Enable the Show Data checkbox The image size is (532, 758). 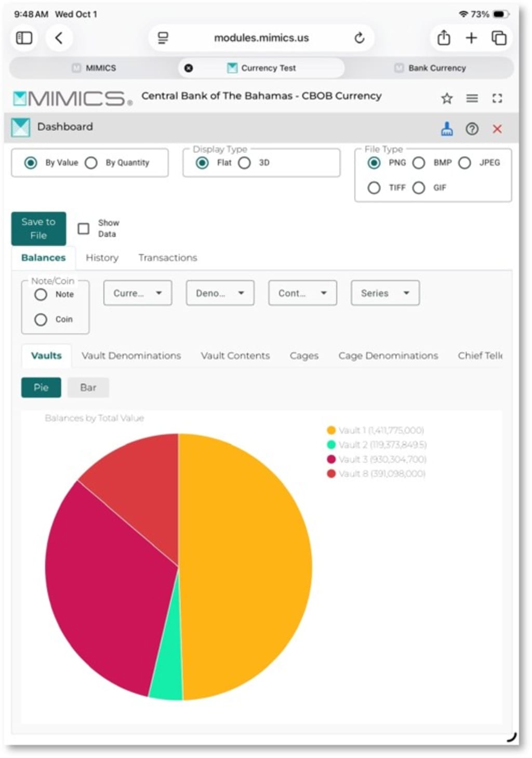pos(83,229)
